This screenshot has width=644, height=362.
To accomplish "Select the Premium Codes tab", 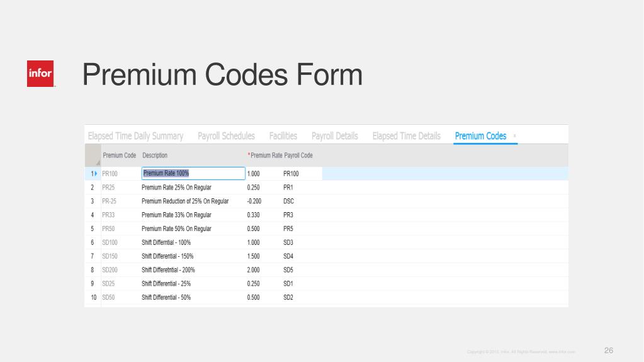I will [x=480, y=136].
